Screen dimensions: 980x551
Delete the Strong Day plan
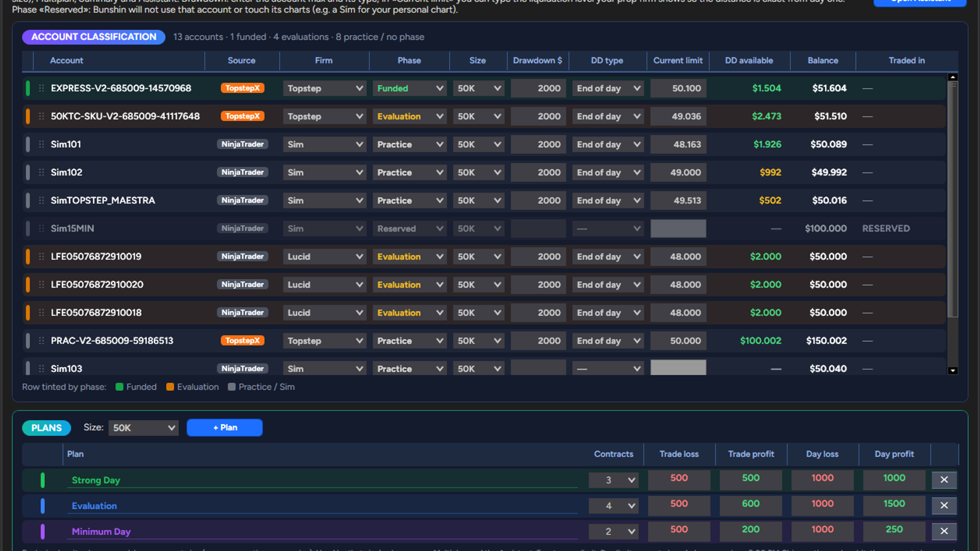[944, 479]
